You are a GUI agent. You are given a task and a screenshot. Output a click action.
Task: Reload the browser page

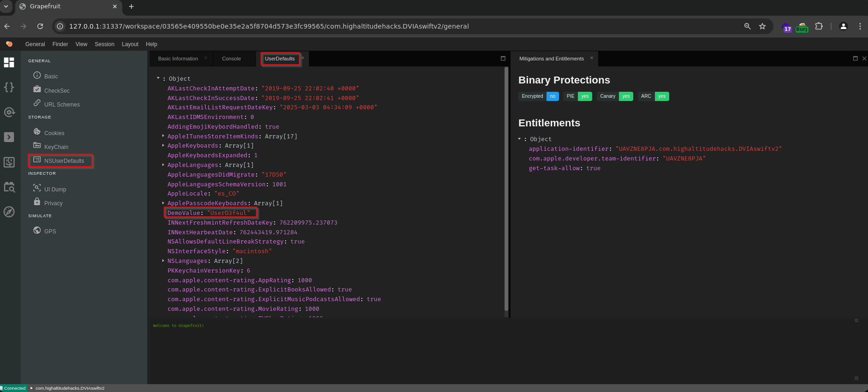point(40,26)
